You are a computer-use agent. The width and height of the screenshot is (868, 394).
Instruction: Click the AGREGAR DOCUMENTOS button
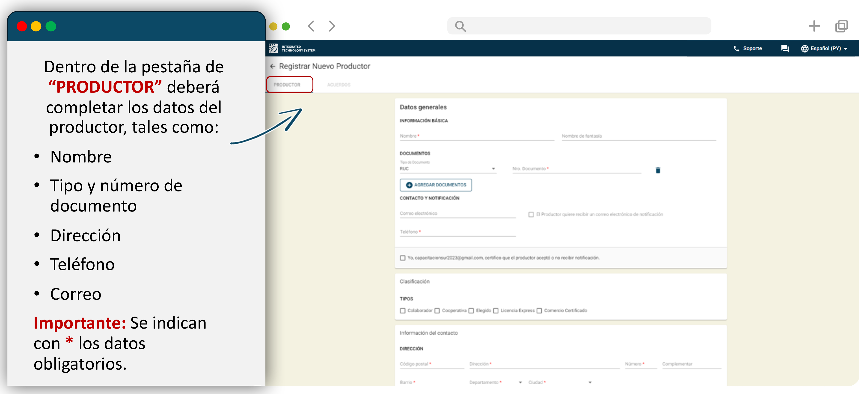click(436, 185)
